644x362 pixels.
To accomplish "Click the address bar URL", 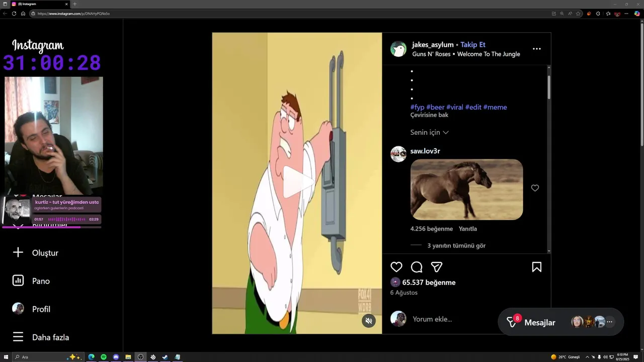I will click(73, 14).
